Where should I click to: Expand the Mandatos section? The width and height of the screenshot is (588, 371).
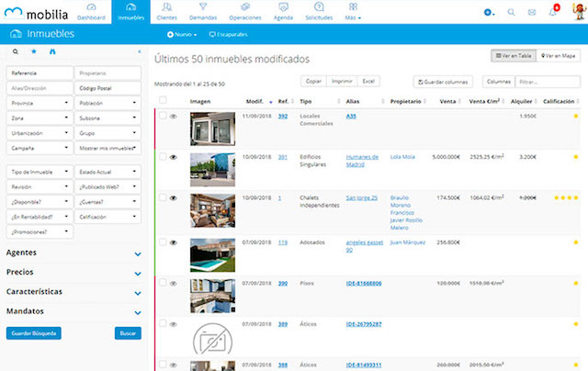(73, 311)
